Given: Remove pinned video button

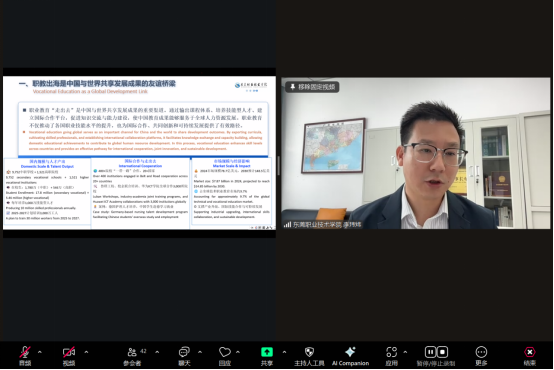Looking at the screenshot, I should point(312,87).
